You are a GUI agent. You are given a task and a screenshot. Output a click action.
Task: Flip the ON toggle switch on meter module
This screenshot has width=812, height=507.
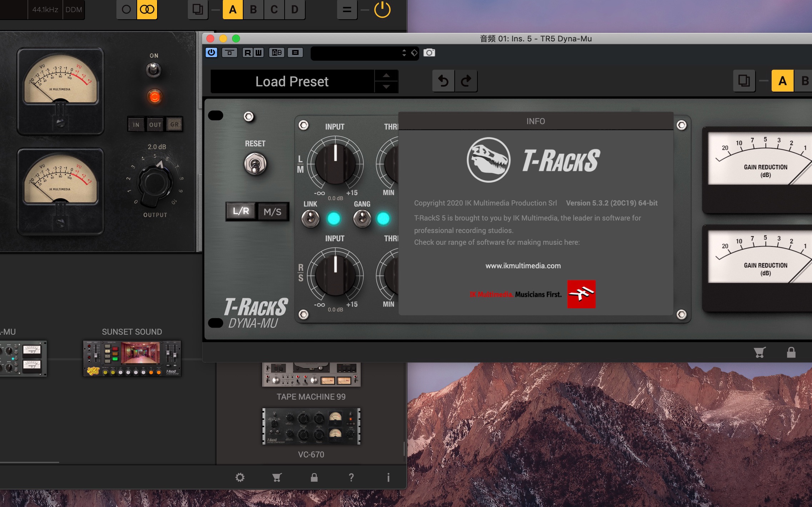click(154, 70)
